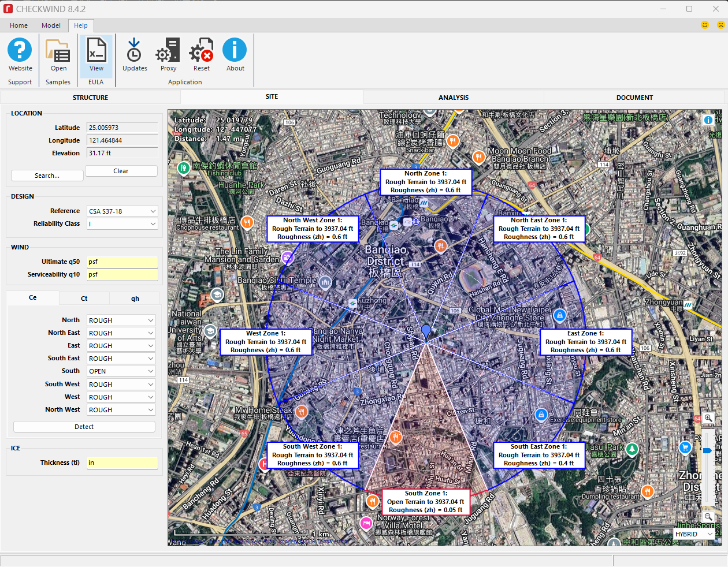The image size is (728, 567).
Task: View the EULA document icon
Action: (x=96, y=50)
